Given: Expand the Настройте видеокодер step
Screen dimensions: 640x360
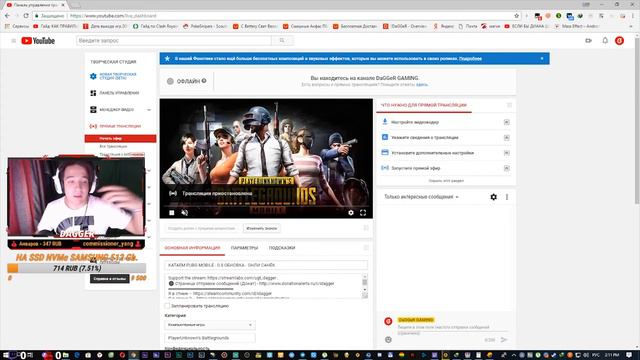Looking at the screenshot, I should click(x=507, y=122).
